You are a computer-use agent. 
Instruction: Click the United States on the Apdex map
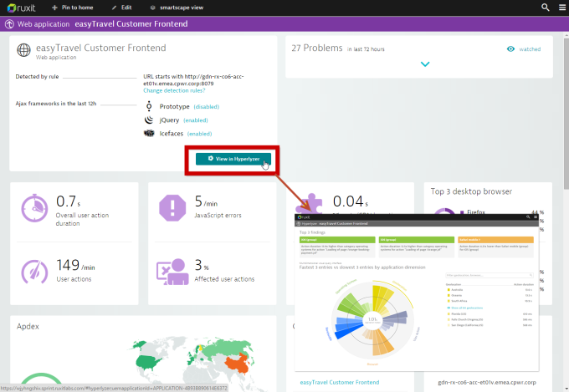pyautogui.click(x=149, y=362)
